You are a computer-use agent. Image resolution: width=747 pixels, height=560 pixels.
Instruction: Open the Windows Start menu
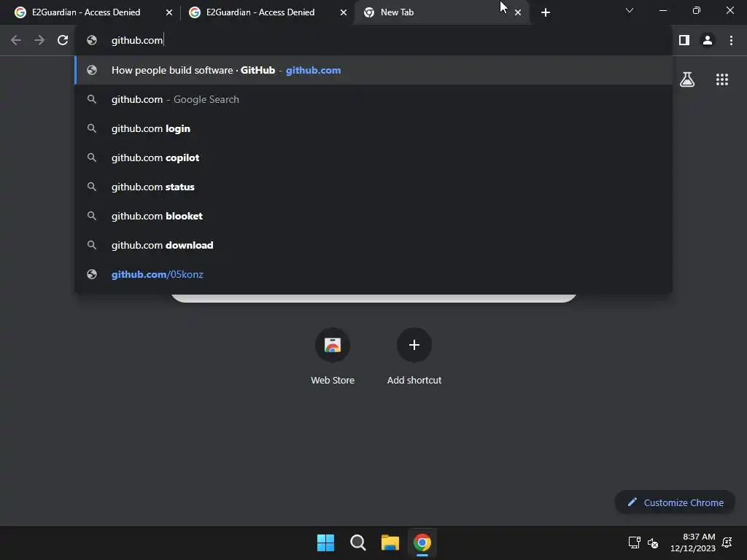coord(325,542)
